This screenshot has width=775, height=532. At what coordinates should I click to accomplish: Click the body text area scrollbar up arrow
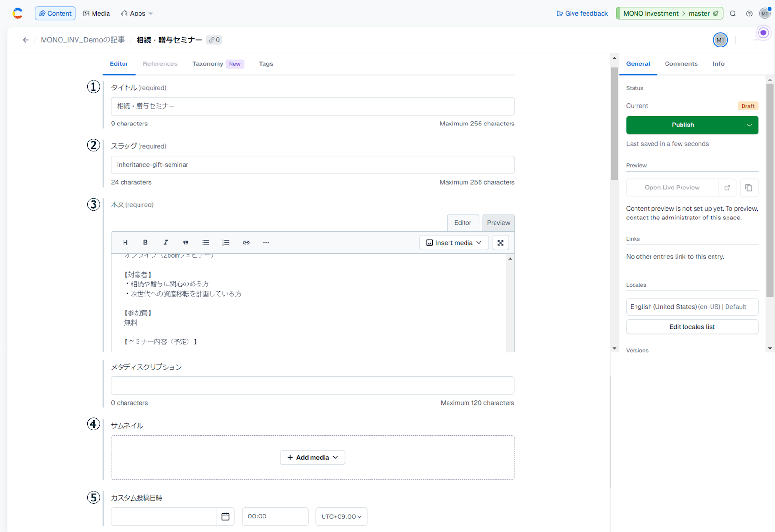click(510, 259)
